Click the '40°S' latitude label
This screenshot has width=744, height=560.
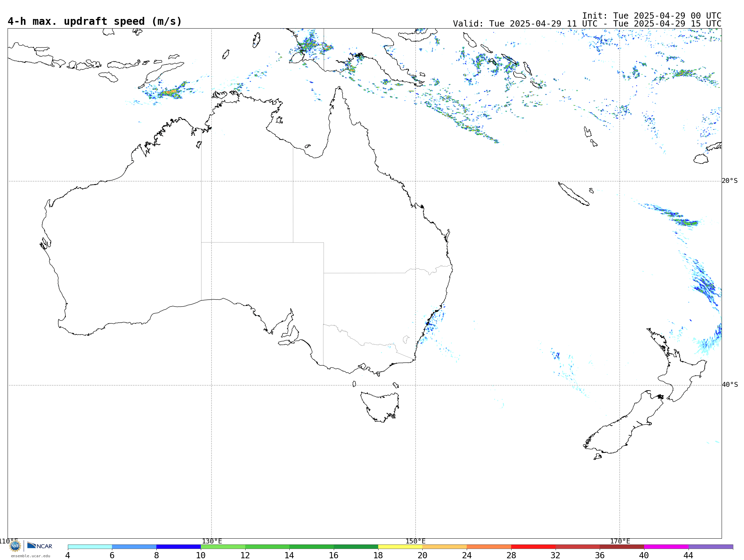pyautogui.click(x=730, y=385)
